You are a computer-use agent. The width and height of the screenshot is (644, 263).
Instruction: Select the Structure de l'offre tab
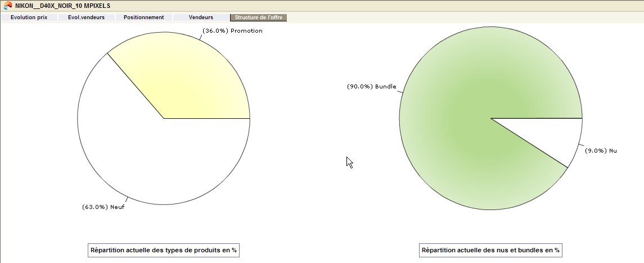pos(258,17)
